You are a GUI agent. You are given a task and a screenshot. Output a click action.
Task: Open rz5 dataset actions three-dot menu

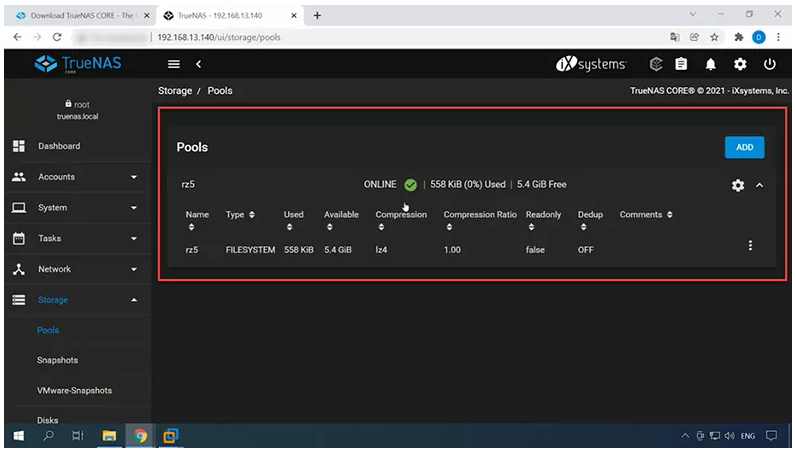pos(750,246)
